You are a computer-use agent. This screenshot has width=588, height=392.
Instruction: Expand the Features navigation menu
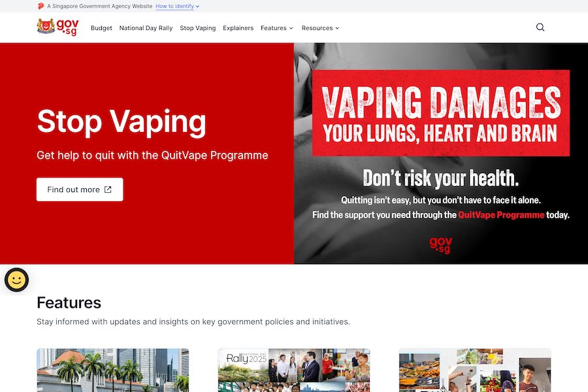pos(276,28)
